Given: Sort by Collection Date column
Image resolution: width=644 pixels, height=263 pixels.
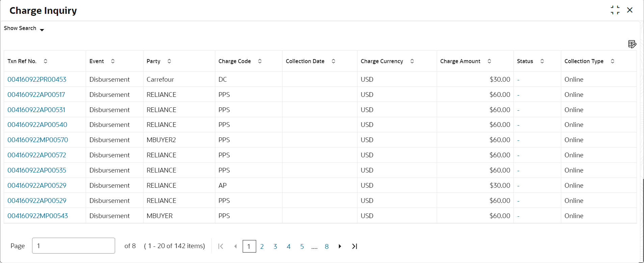Looking at the screenshot, I should pyautogui.click(x=333, y=61).
